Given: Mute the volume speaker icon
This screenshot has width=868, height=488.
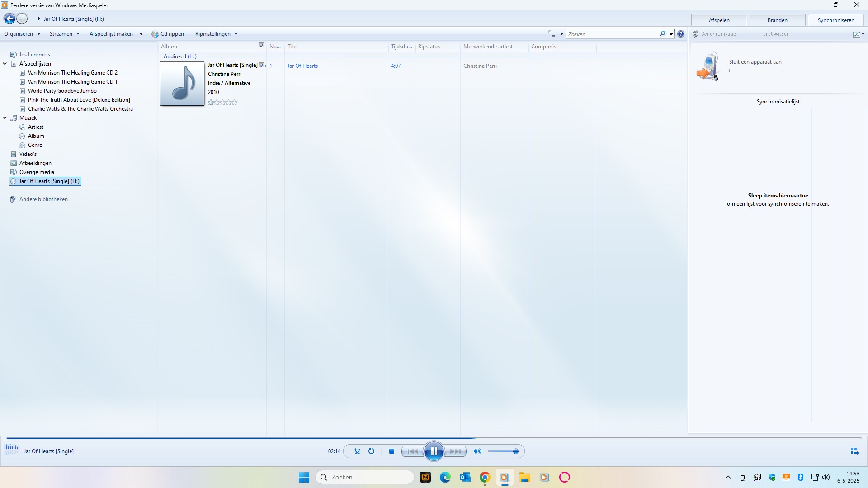Looking at the screenshot, I should click(477, 451).
